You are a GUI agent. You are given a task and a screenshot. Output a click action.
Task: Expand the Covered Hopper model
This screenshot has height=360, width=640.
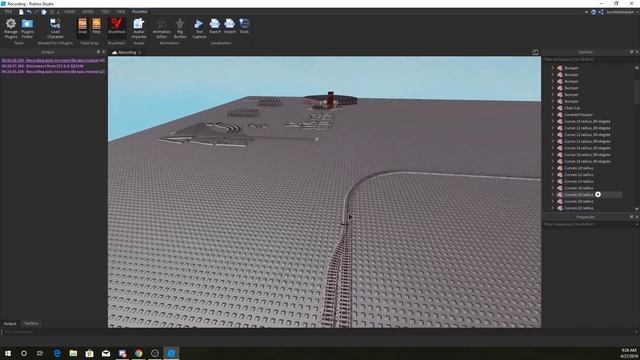(x=553, y=115)
